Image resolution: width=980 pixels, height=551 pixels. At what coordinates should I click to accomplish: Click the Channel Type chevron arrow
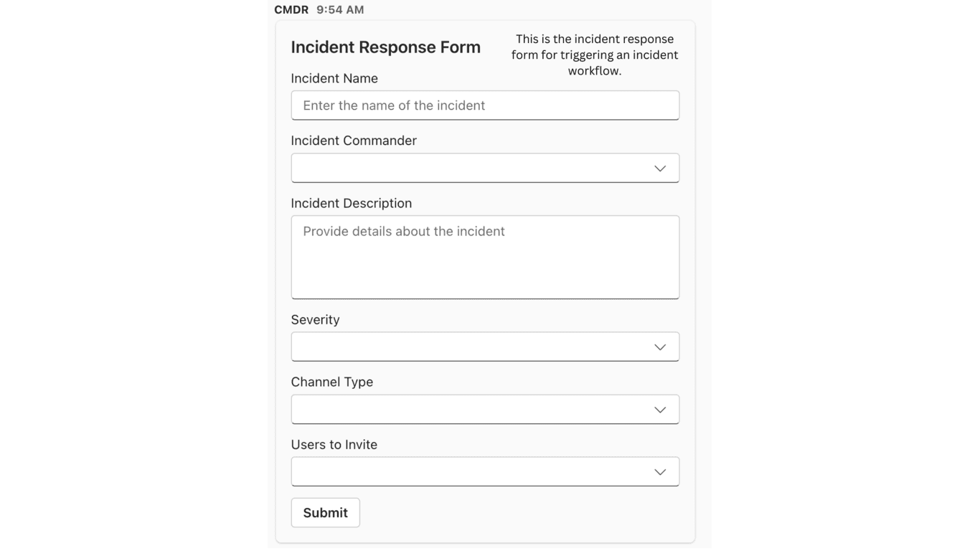660,410
